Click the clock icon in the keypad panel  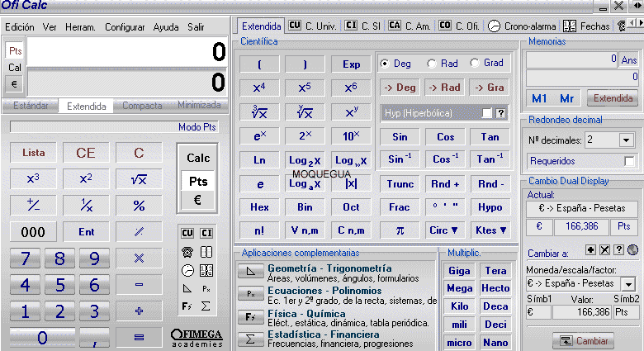[187, 270]
